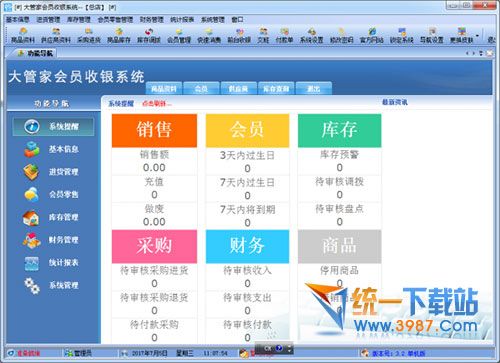Click 交班 toolbar icon
500x363 pixels.
pos(263,35)
